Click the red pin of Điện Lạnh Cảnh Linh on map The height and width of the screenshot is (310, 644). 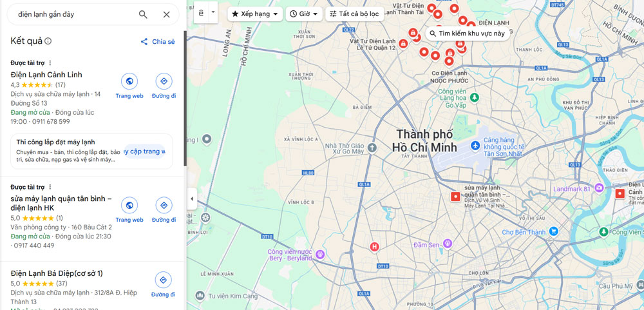click(x=620, y=193)
